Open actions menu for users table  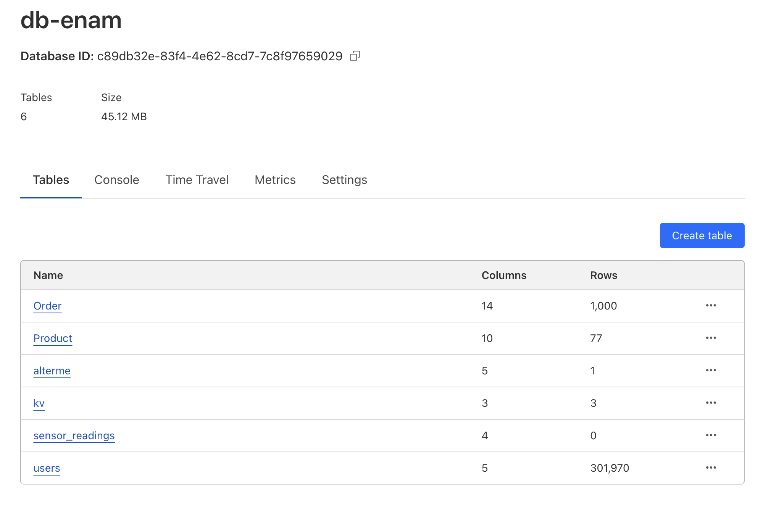(711, 468)
